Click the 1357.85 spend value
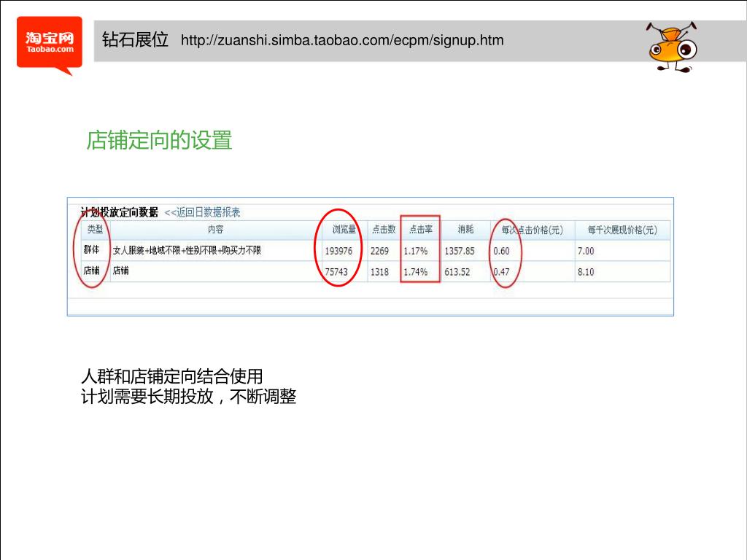Image resolution: width=747 pixels, height=560 pixels. point(460,251)
